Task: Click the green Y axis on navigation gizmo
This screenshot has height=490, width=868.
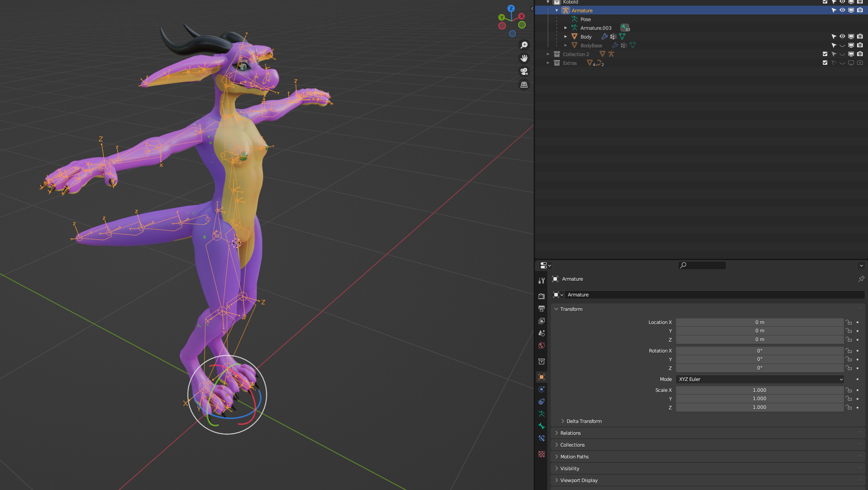Action: [501, 17]
